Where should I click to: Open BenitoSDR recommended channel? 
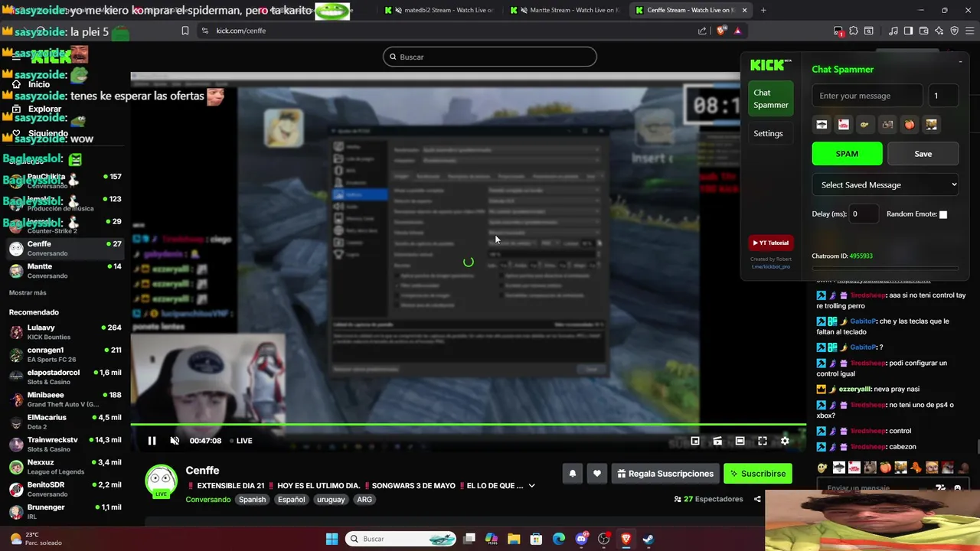pos(65,489)
